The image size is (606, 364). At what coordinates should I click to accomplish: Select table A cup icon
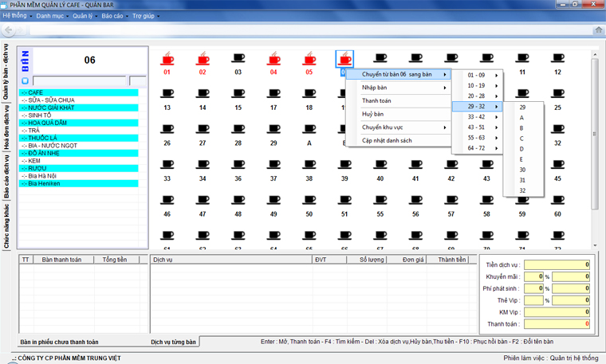pos(309,129)
